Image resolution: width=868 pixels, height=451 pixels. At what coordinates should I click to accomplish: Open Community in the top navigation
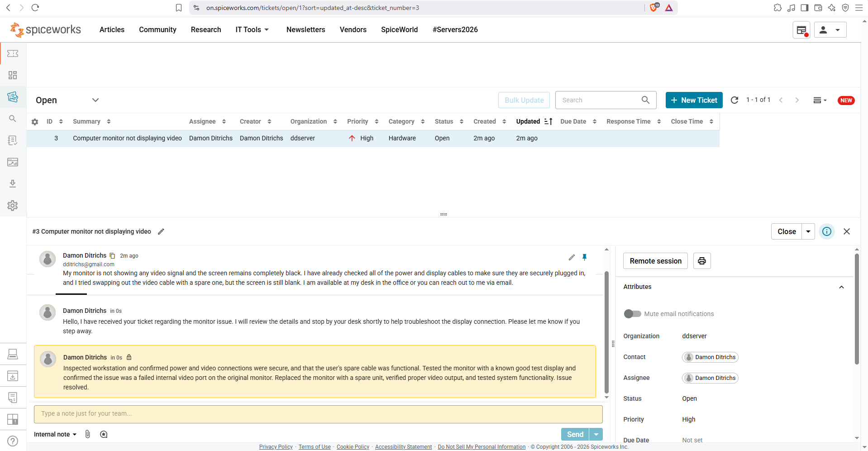pos(157,29)
